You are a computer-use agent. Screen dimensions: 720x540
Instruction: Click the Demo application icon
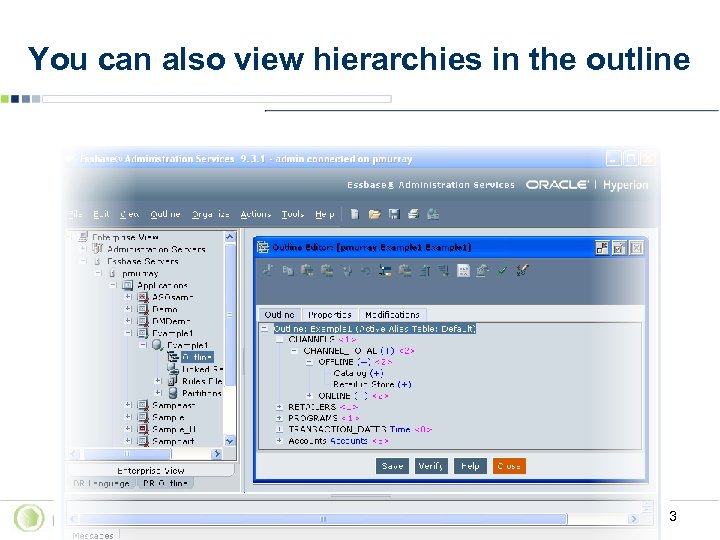coord(143,309)
